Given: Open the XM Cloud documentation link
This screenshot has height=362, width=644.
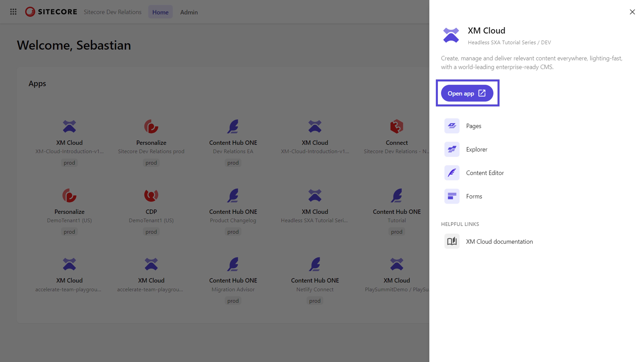Looking at the screenshot, I should coord(499,242).
